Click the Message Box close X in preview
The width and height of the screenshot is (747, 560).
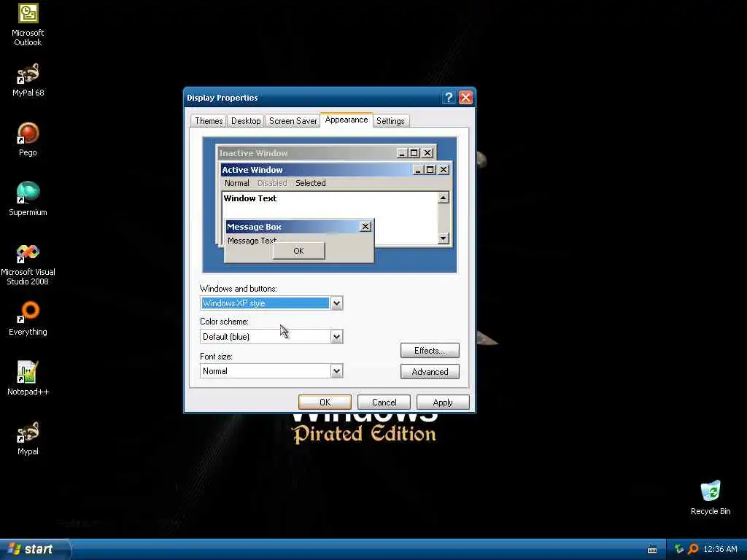365,227
